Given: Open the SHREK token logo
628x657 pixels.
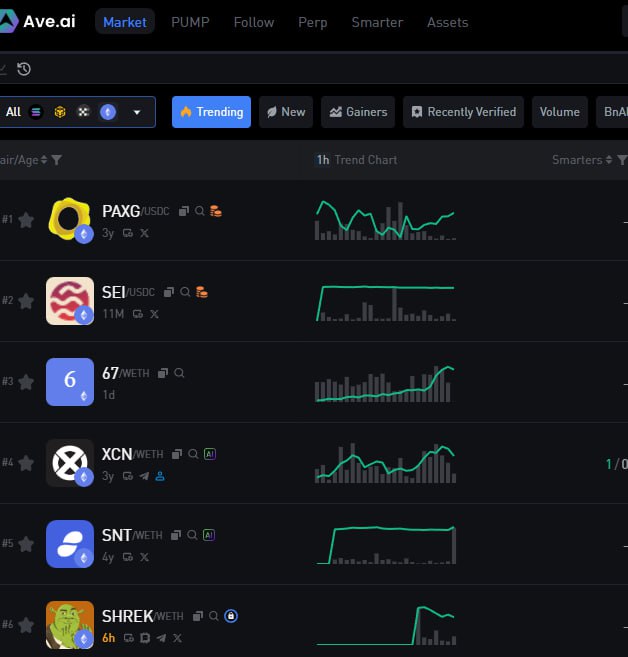Looking at the screenshot, I should (x=70, y=625).
